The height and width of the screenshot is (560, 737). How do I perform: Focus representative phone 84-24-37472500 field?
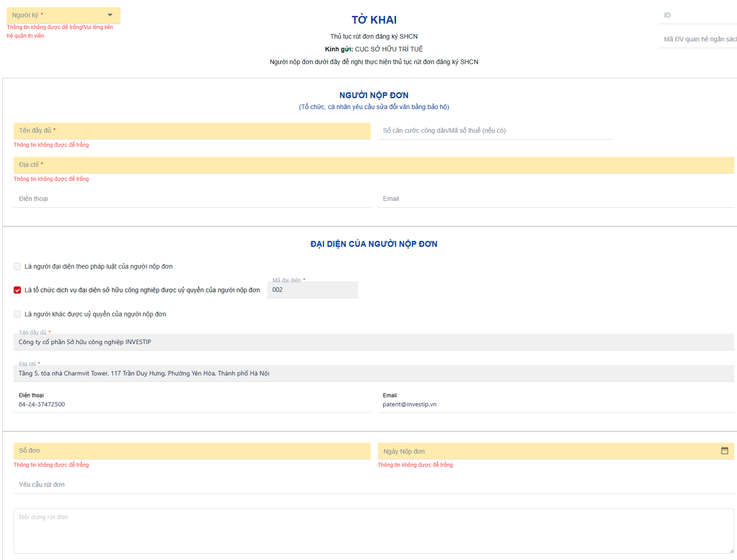click(x=191, y=405)
